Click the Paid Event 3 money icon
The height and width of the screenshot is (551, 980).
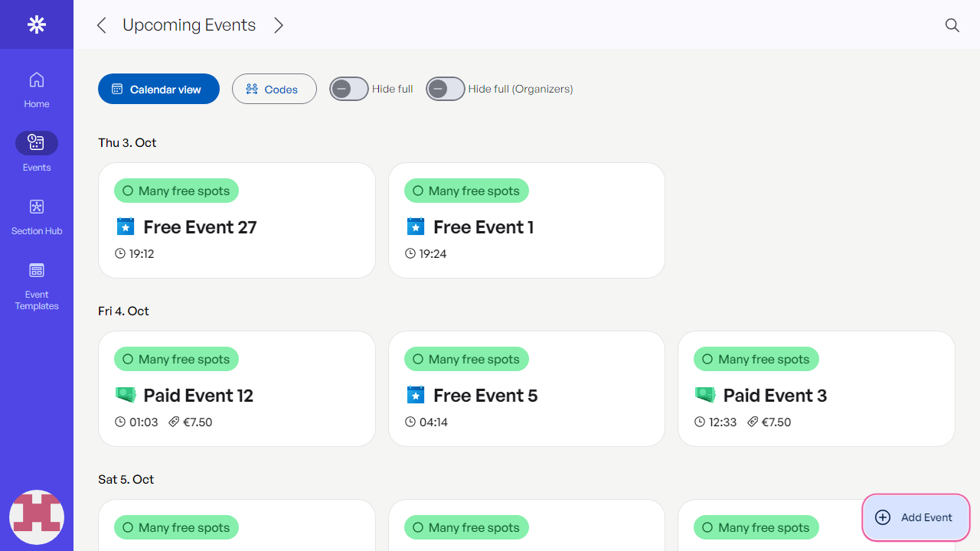click(705, 395)
